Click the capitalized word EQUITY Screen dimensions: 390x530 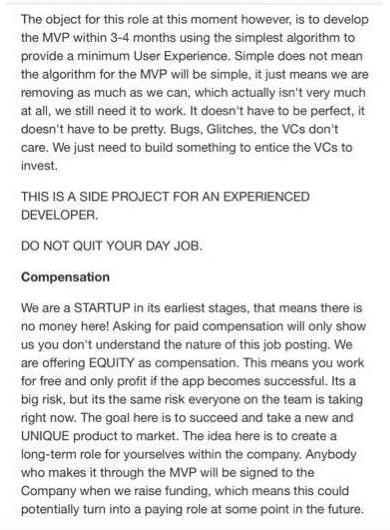coord(111,363)
